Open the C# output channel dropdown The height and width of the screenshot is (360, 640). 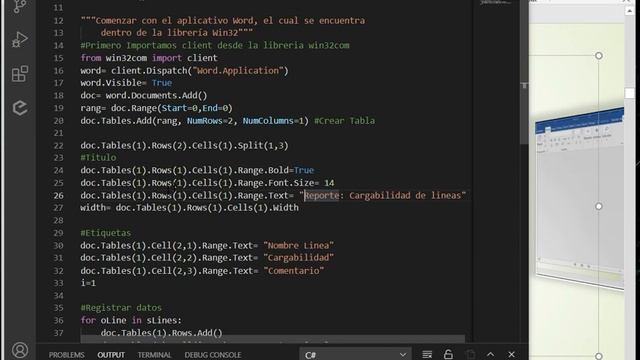pyautogui.click(x=356, y=354)
